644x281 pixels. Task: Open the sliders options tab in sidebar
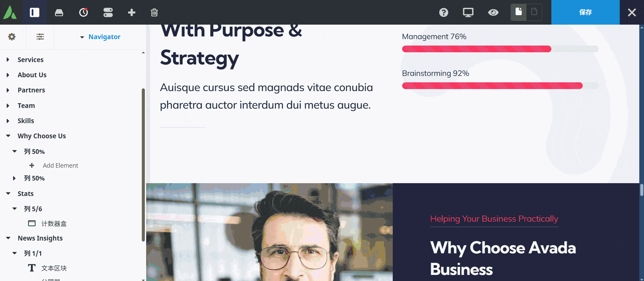tap(40, 37)
